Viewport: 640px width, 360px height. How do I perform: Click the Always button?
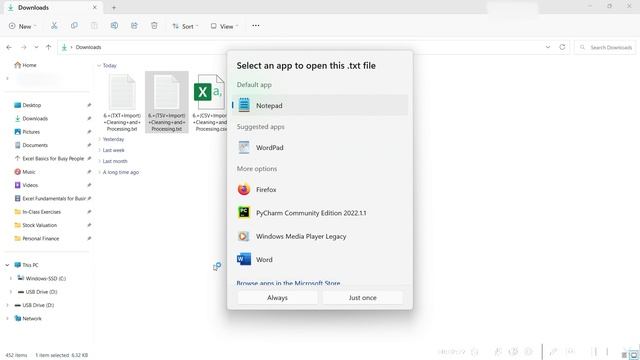pyautogui.click(x=278, y=298)
